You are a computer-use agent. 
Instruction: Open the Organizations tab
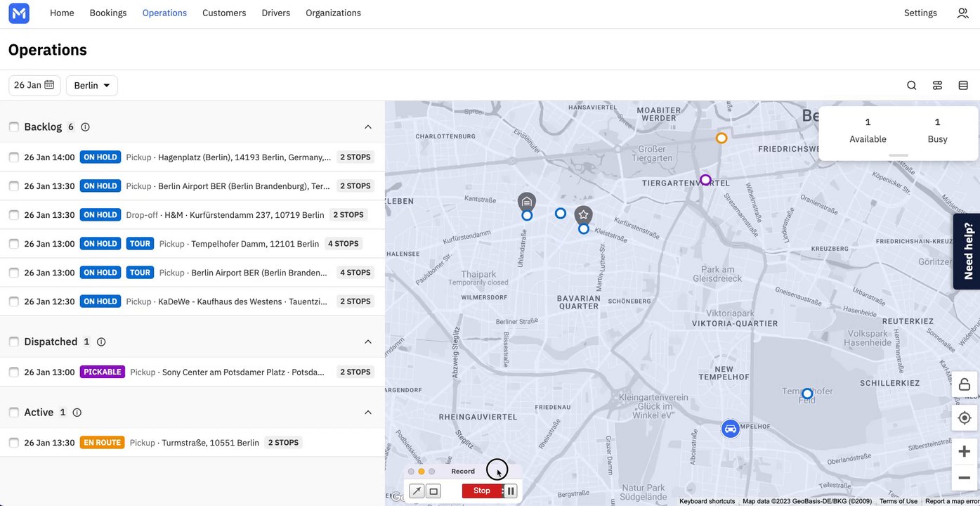tap(334, 13)
